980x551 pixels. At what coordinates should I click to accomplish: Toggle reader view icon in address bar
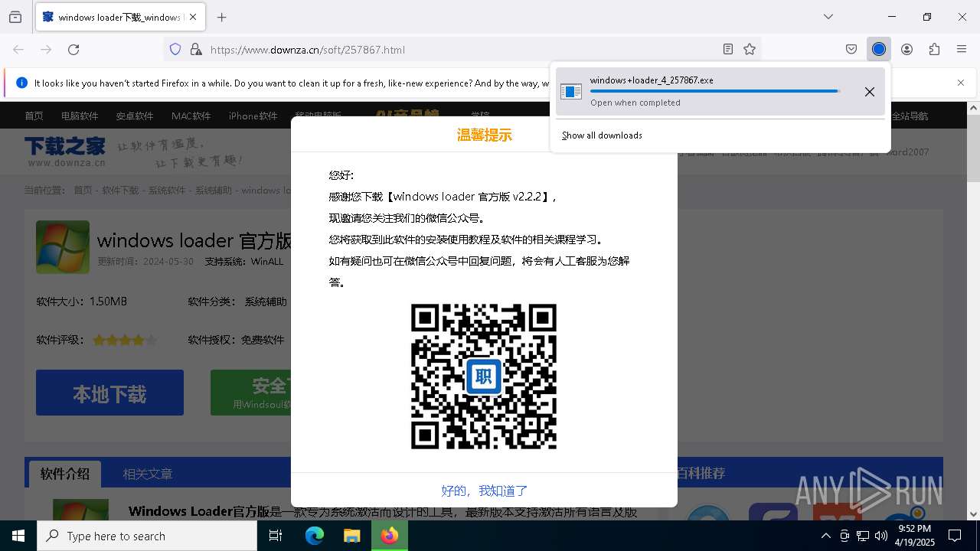tap(728, 49)
